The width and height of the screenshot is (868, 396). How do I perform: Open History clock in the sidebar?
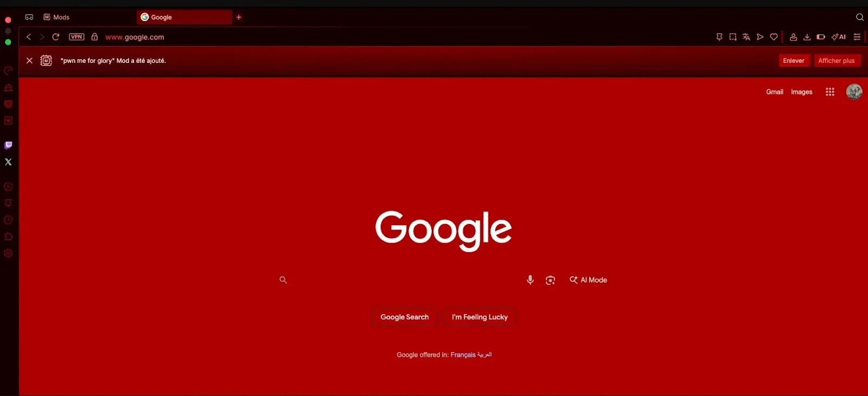8,220
